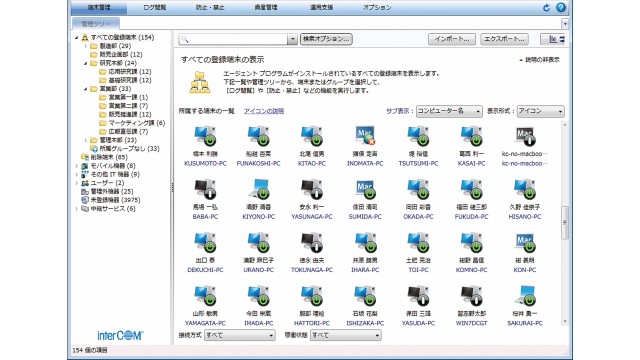
Task: Select the HATTORI-PC computer icon
Action: (x=312, y=296)
